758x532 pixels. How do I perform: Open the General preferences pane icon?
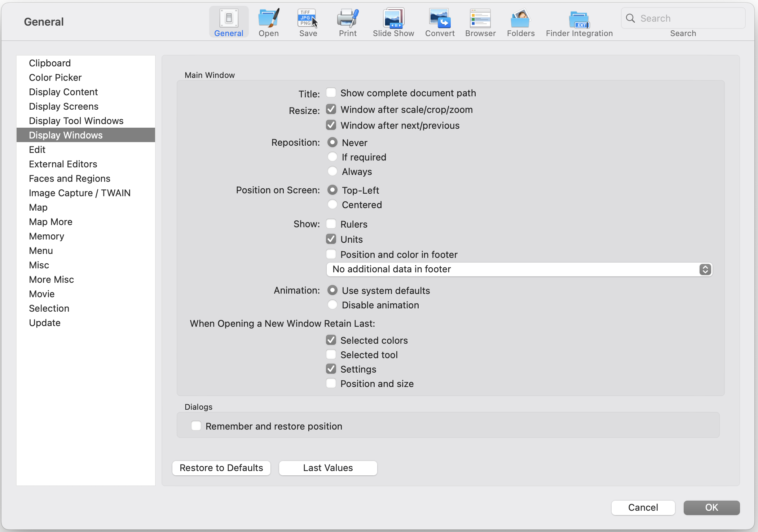click(229, 22)
